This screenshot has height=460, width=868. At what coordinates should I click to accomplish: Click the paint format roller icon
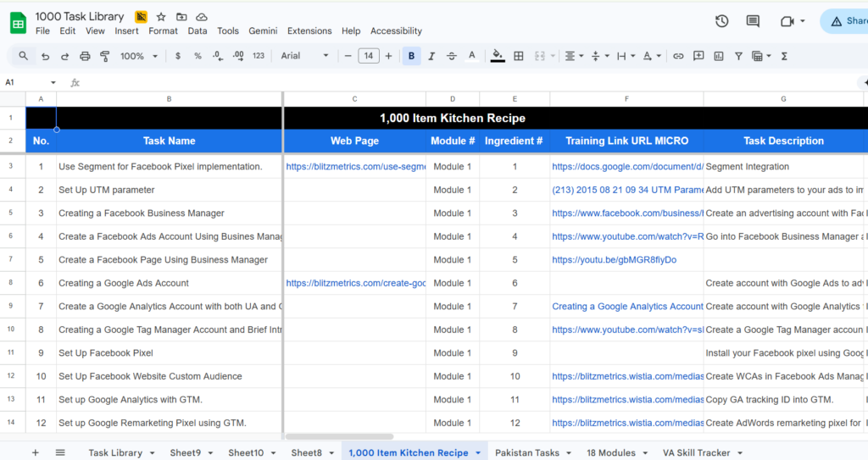[105, 56]
